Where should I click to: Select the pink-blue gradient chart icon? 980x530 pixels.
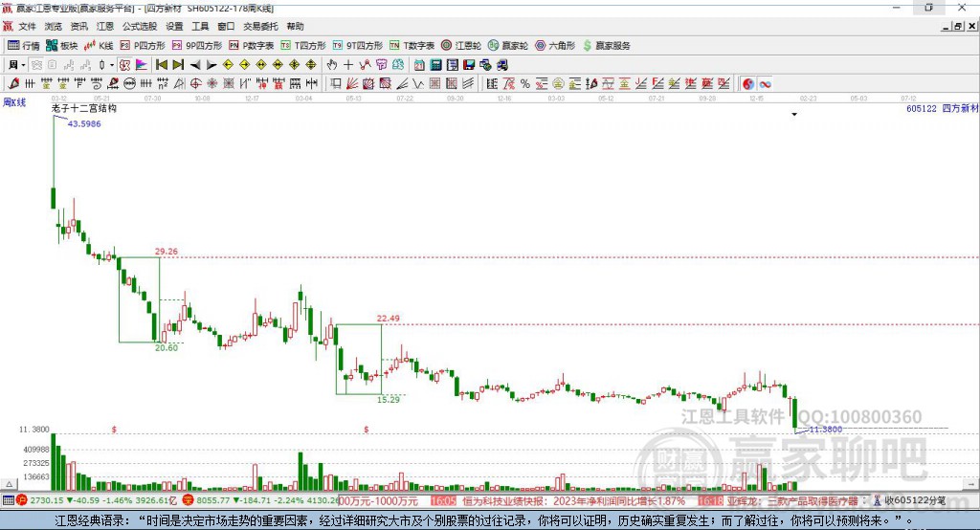pos(142,65)
